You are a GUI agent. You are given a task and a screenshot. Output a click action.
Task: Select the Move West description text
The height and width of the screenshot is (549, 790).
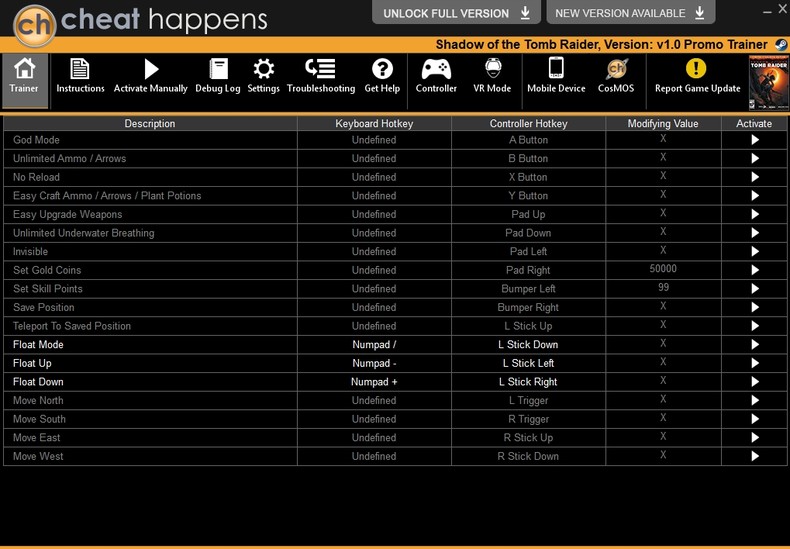coord(38,457)
